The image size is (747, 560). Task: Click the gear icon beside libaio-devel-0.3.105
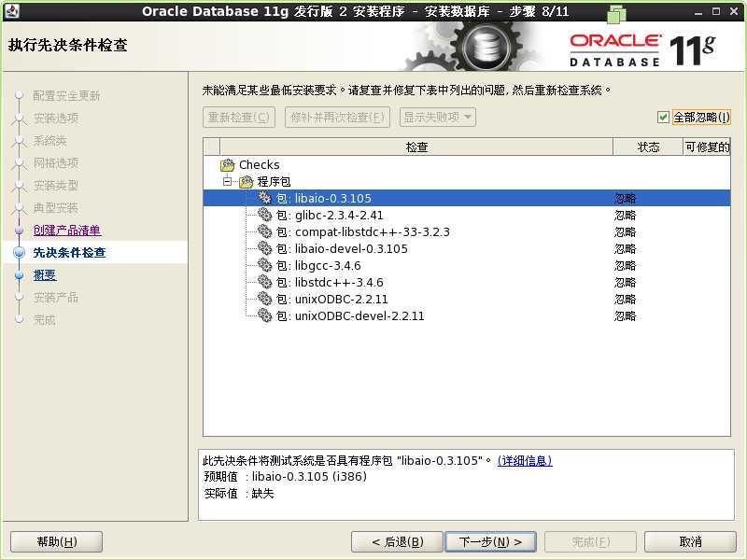pyautogui.click(x=265, y=248)
